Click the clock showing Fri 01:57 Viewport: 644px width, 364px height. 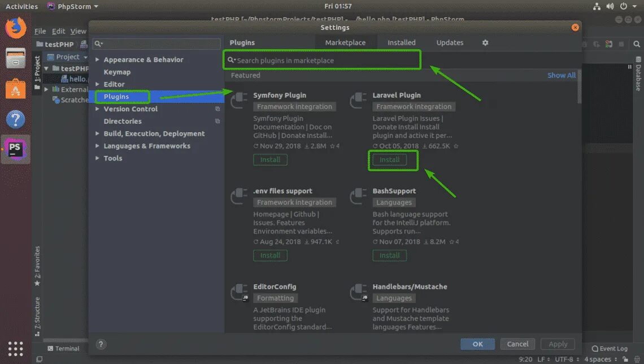click(338, 6)
